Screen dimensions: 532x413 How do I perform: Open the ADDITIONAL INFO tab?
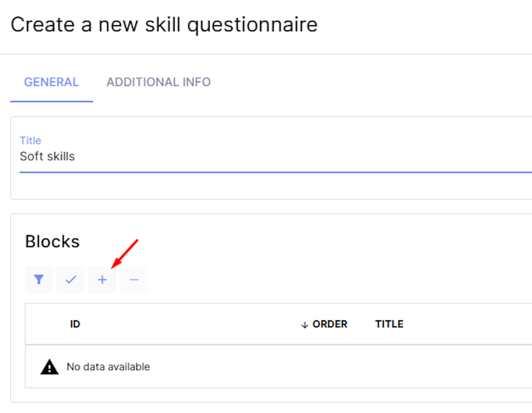[x=158, y=82]
